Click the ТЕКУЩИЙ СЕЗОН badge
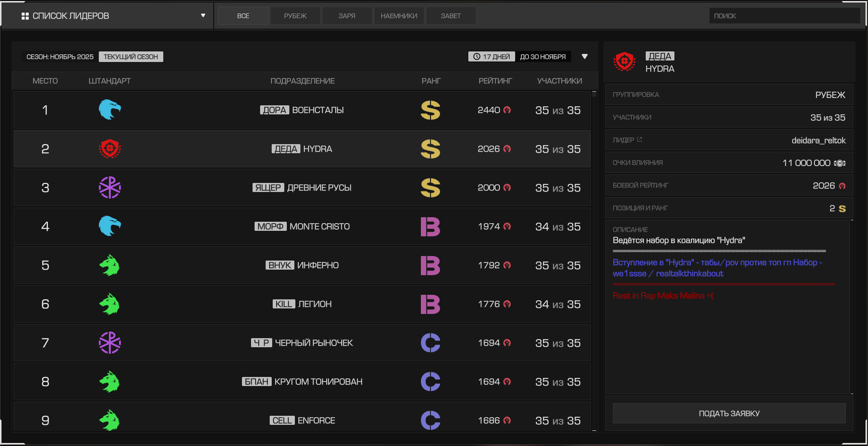The image size is (868, 446). [131, 56]
